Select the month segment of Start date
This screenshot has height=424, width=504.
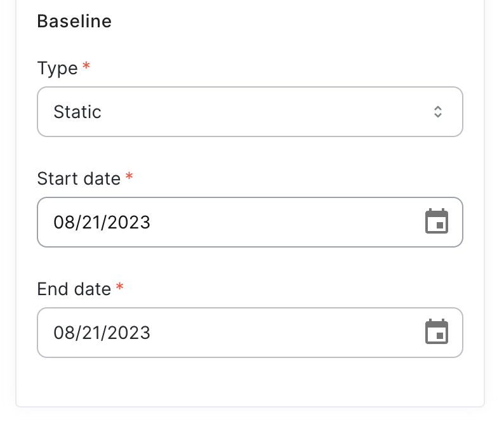pos(61,222)
